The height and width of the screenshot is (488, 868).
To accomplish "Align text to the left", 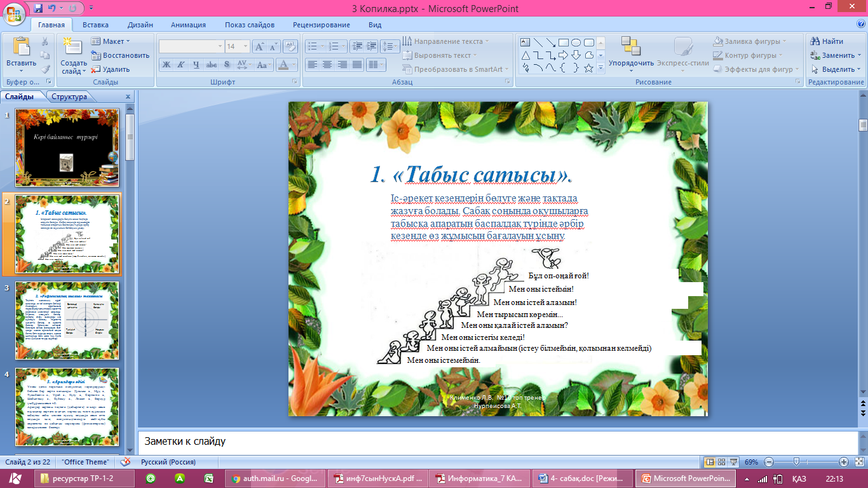I will [312, 65].
